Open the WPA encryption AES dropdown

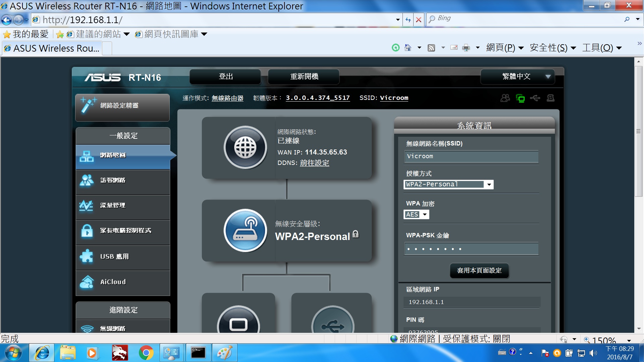(416, 215)
